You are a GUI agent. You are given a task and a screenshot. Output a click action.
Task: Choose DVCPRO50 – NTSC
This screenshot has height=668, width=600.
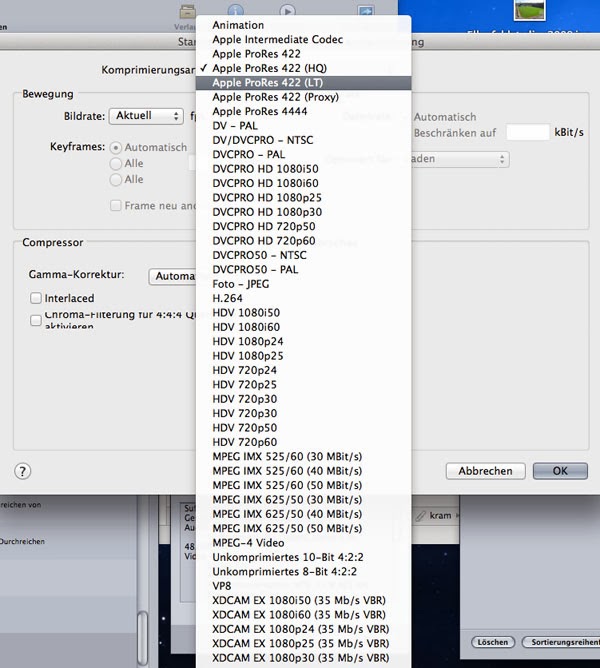303,255
